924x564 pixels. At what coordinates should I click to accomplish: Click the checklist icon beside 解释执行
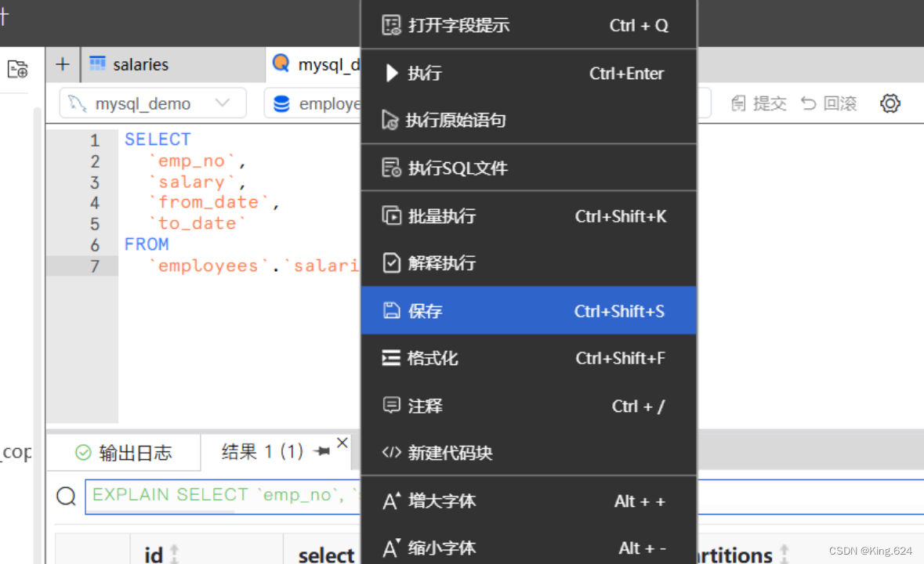click(391, 262)
